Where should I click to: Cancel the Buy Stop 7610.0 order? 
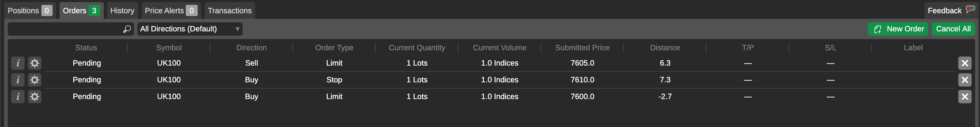tap(964, 80)
